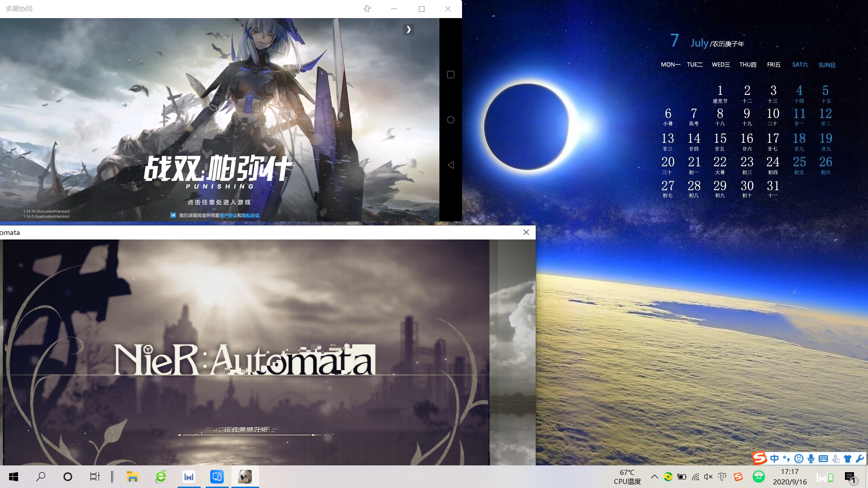Select July 22 大暑 on desktop calendar
This screenshot has width=868, height=488.
tap(720, 165)
